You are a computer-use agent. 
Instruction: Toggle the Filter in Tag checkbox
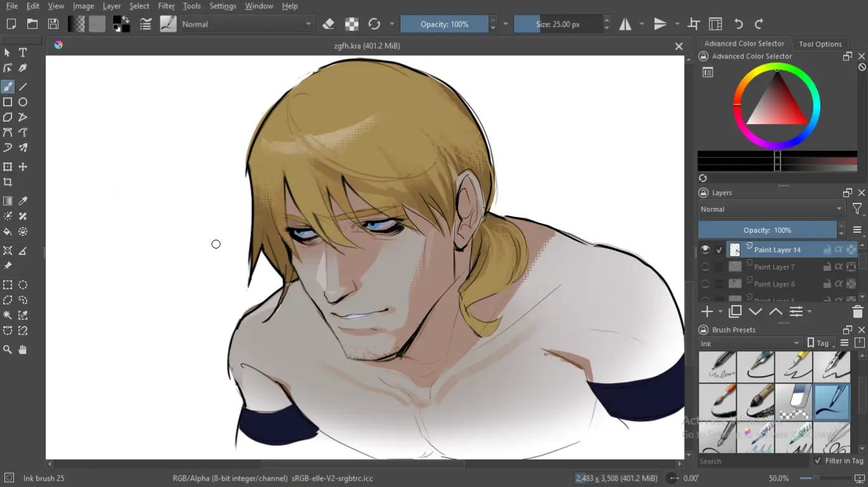click(818, 461)
